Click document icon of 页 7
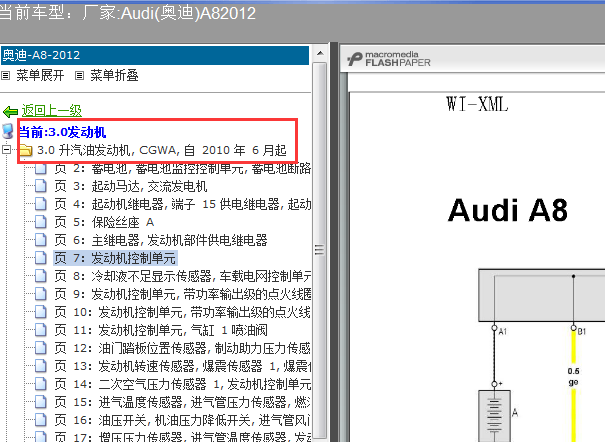The width and height of the screenshot is (605, 442). point(41,258)
